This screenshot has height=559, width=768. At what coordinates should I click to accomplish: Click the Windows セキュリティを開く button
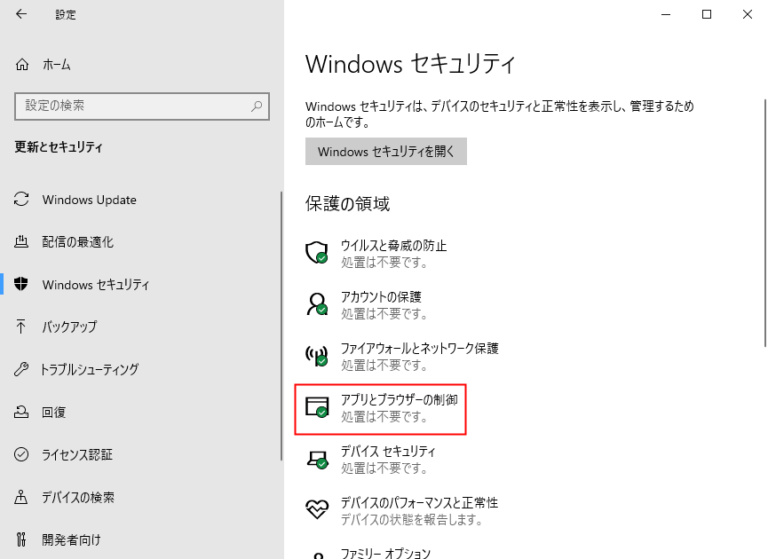coord(386,151)
